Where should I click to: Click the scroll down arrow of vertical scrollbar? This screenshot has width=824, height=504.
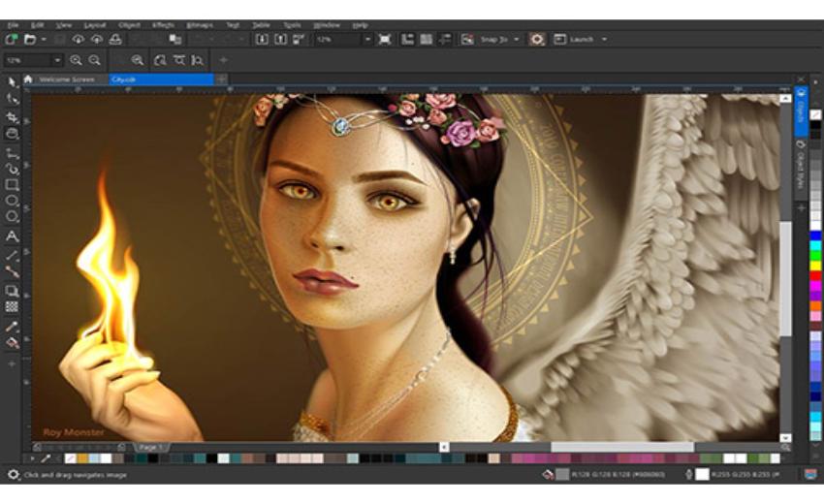point(785,437)
